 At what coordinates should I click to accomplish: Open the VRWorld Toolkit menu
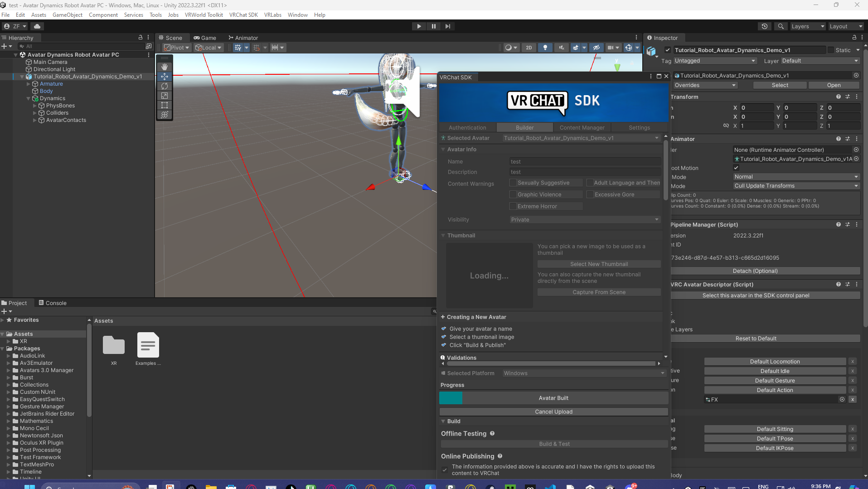pyautogui.click(x=204, y=15)
